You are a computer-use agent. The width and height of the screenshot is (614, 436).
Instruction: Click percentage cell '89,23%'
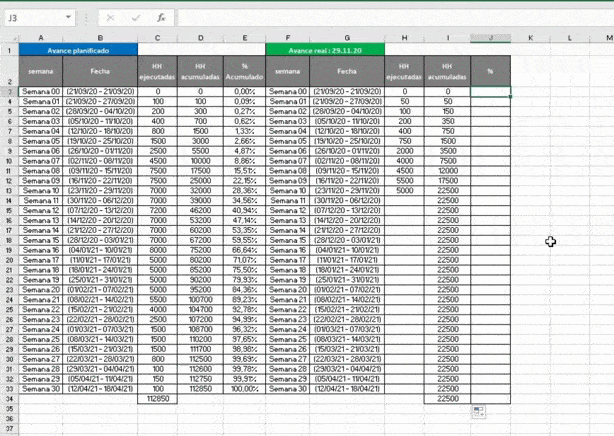(x=245, y=300)
